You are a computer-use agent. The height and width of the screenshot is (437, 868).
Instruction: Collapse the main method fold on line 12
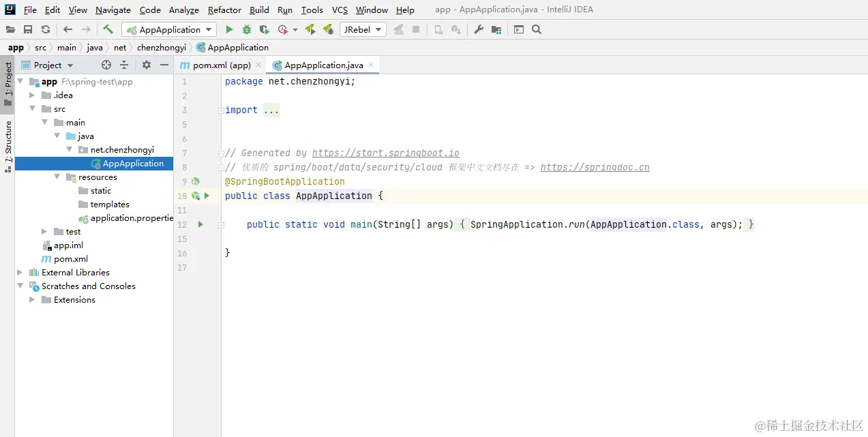tap(221, 224)
